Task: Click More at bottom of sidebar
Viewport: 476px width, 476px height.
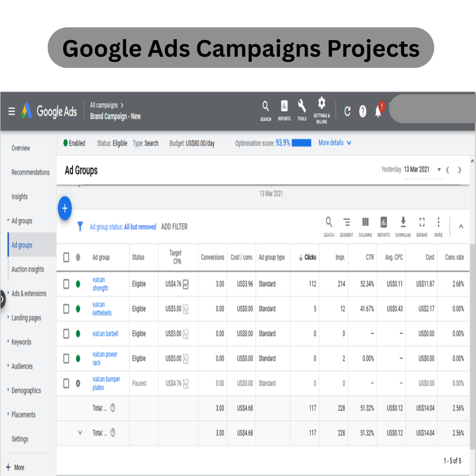Action: coord(15,468)
